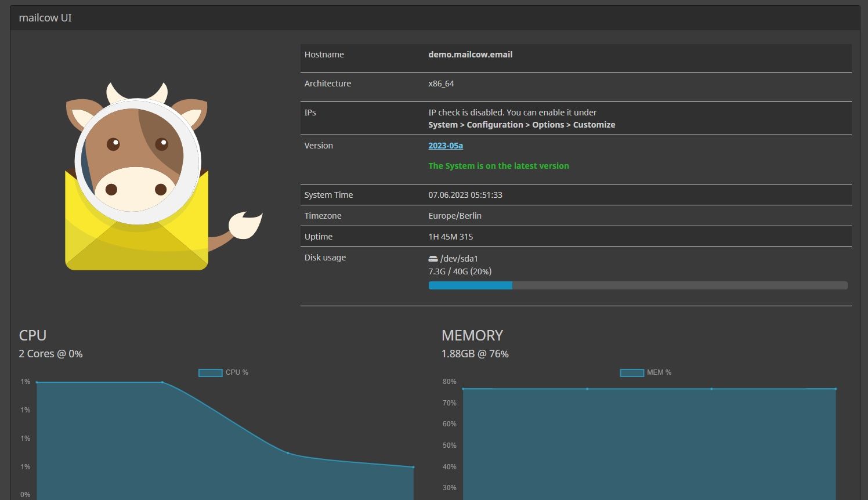Image resolution: width=868 pixels, height=500 pixels.
Task: Select the hostname demo.mailcow.email
Action: 471,54
